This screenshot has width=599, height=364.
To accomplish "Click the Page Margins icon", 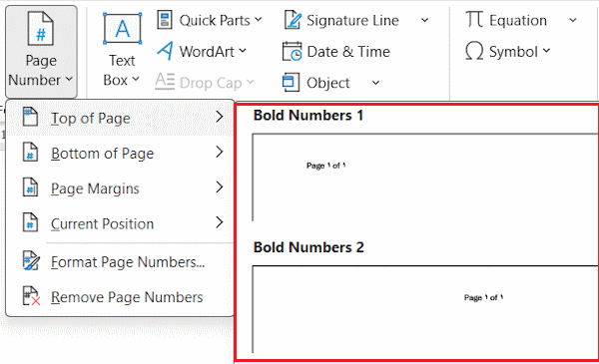I will click(30, 186).
